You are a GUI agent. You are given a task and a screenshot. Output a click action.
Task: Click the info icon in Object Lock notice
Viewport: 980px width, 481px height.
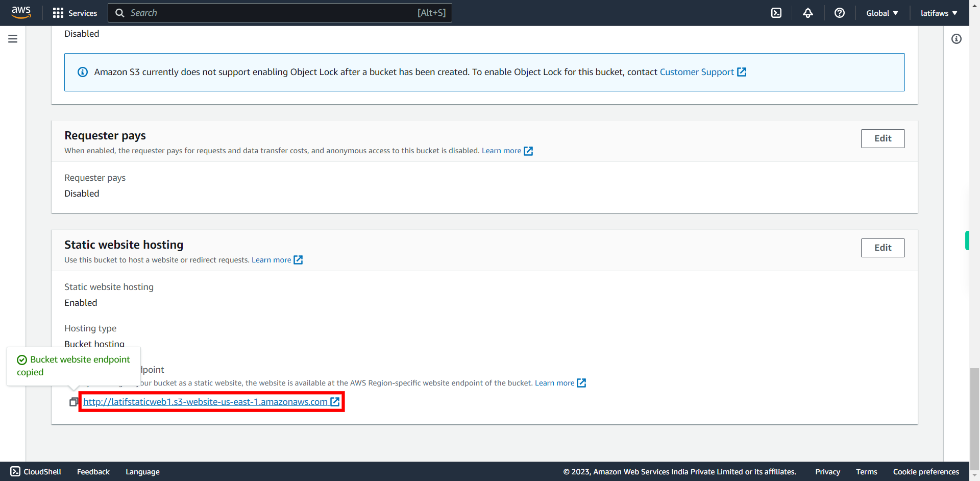[x=82, y=72]
